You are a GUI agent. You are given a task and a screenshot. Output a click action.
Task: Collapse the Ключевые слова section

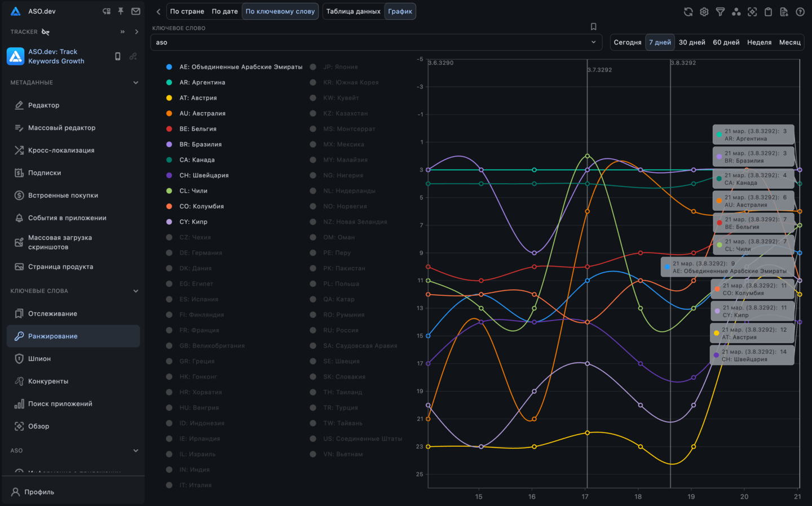[135, 291]
